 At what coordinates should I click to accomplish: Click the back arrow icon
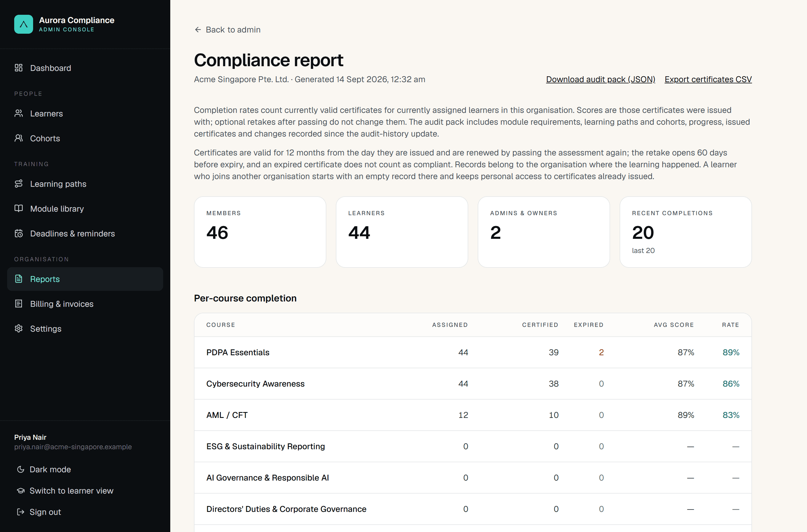click(198, 30)
